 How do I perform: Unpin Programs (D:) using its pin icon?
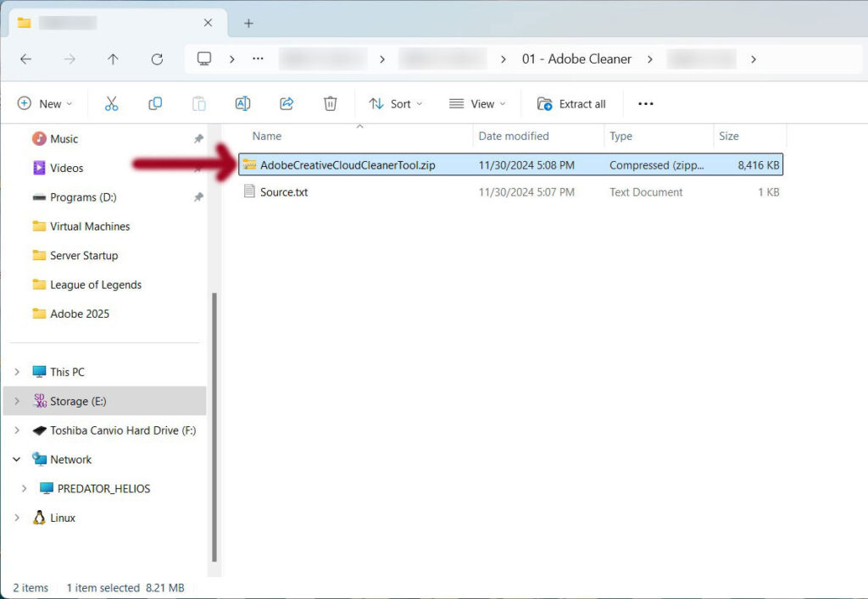click(x=198, y=197)
